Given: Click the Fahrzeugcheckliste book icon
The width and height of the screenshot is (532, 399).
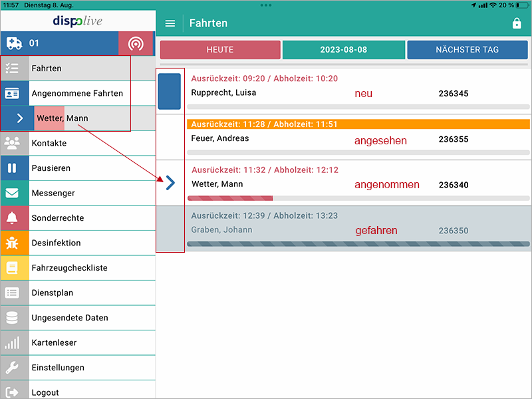Looking at the screenshot, I should pyautogui.click(x=12, y=268).
